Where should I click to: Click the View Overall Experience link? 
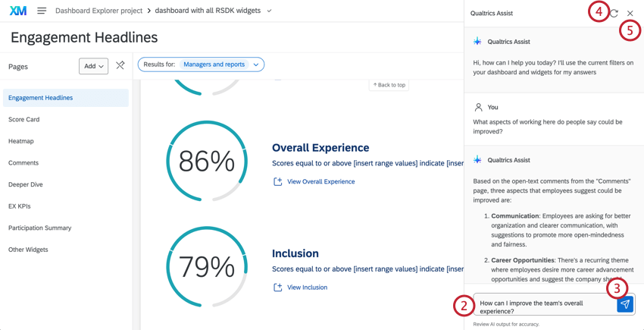(x=320, y=181)
